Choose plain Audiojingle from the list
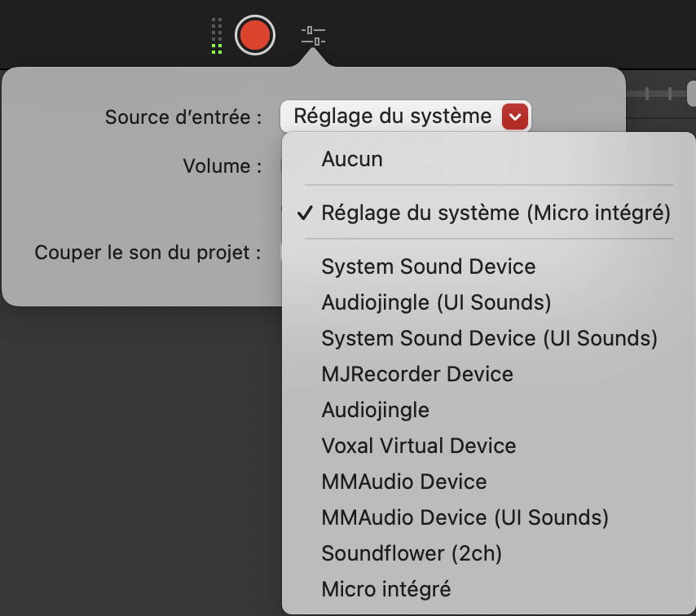Image resolution: width=696 pixels, height=616 pixels. 375,410
